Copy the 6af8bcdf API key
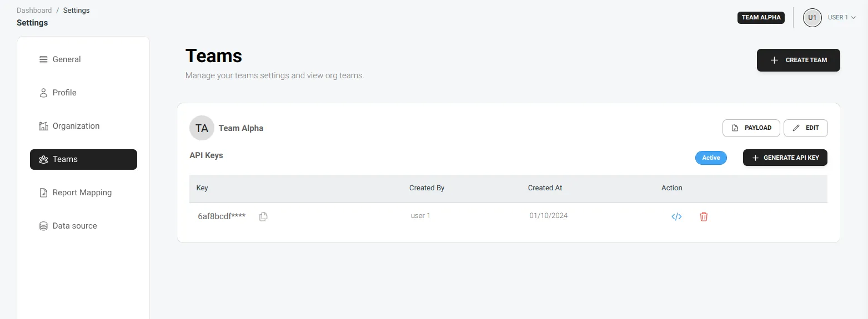Viewport: 868px width, 319px height. pyautogui.click(x=263, y=216)
